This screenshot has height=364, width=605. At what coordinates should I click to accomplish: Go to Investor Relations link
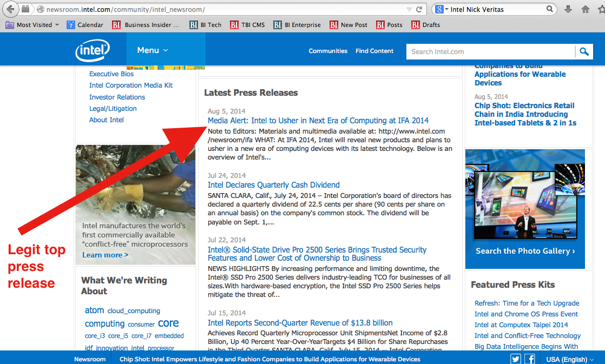117,97
